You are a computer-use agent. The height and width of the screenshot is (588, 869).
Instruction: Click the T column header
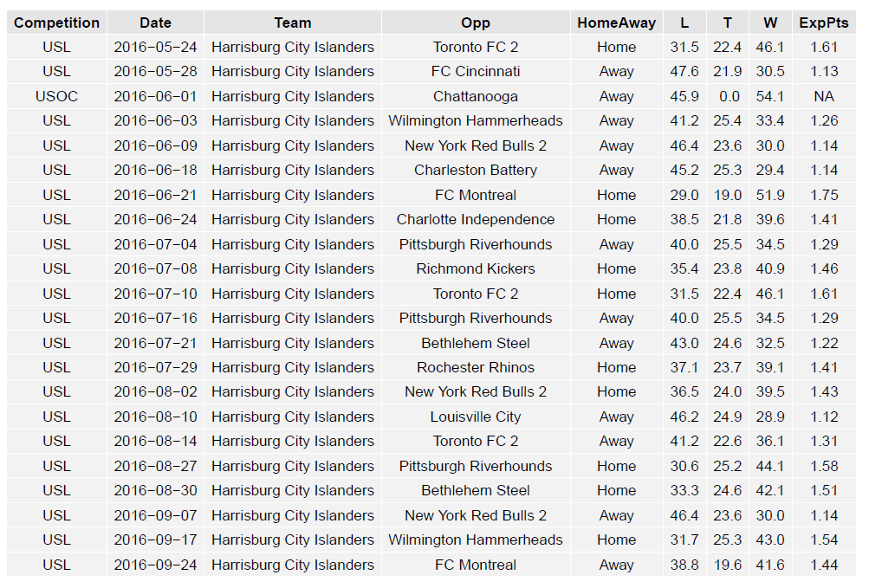(x=727, y=23)
